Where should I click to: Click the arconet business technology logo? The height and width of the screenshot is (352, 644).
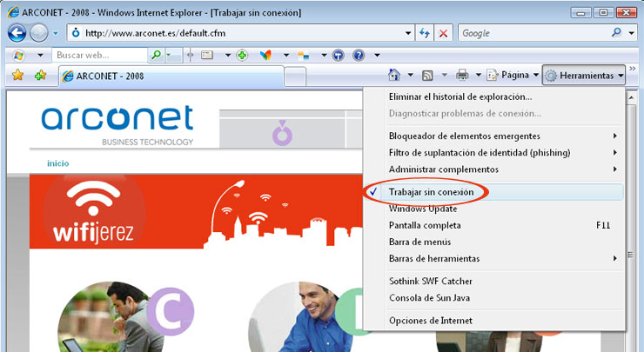117,125
